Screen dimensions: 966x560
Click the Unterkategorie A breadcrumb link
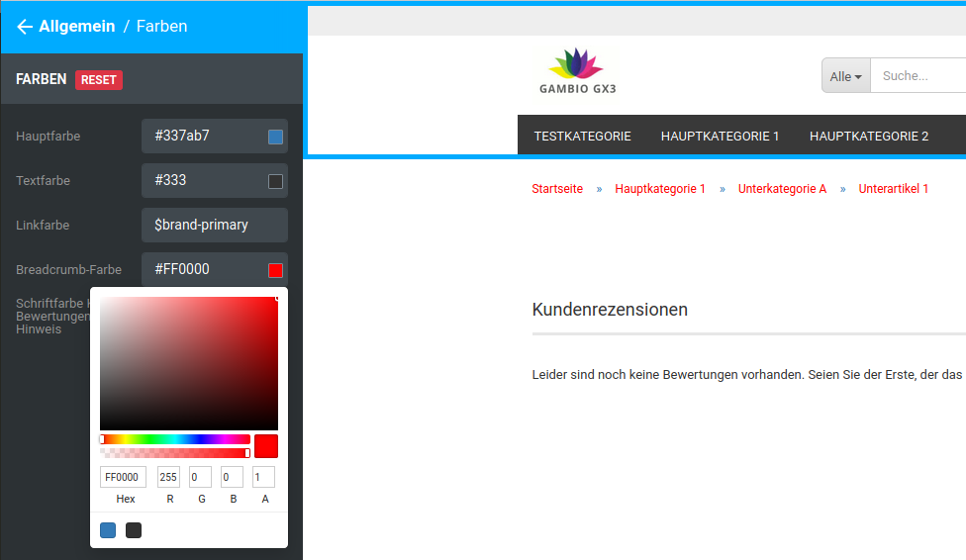click(x=782, y=189)
